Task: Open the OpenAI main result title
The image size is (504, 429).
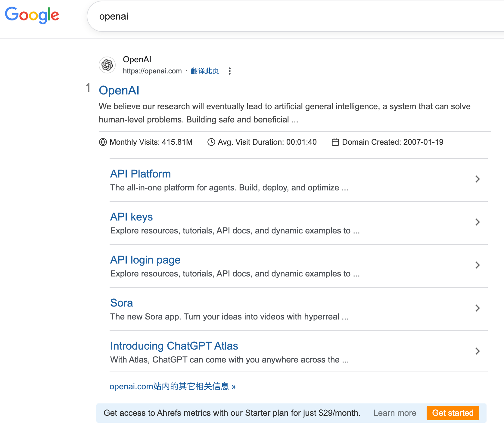Action: [x=119, y=90]
